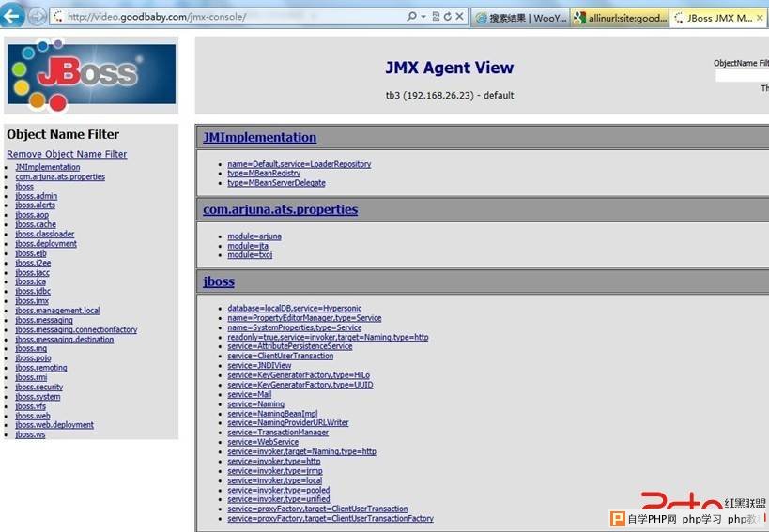769x532 pixels.
Task: Click Remove Object Name Filter link
Action: pyautogui.click(x=67, y=154)
